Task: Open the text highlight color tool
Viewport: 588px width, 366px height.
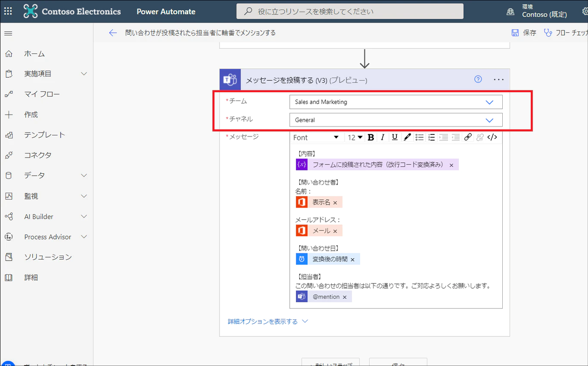Action: [407, 137]
